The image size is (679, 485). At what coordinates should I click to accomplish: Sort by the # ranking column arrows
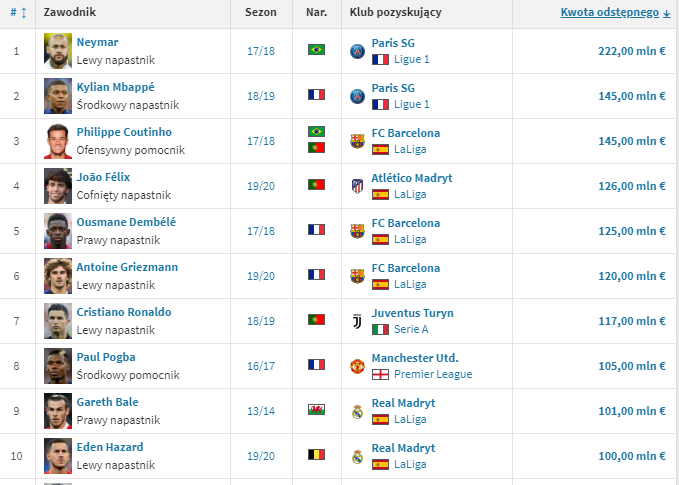[18, 13]
